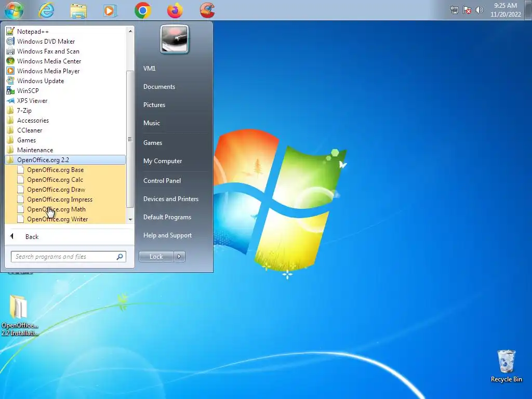532x399 pixels.
Task: Open the Action Center flag tray icon
Action: [467, 10]
